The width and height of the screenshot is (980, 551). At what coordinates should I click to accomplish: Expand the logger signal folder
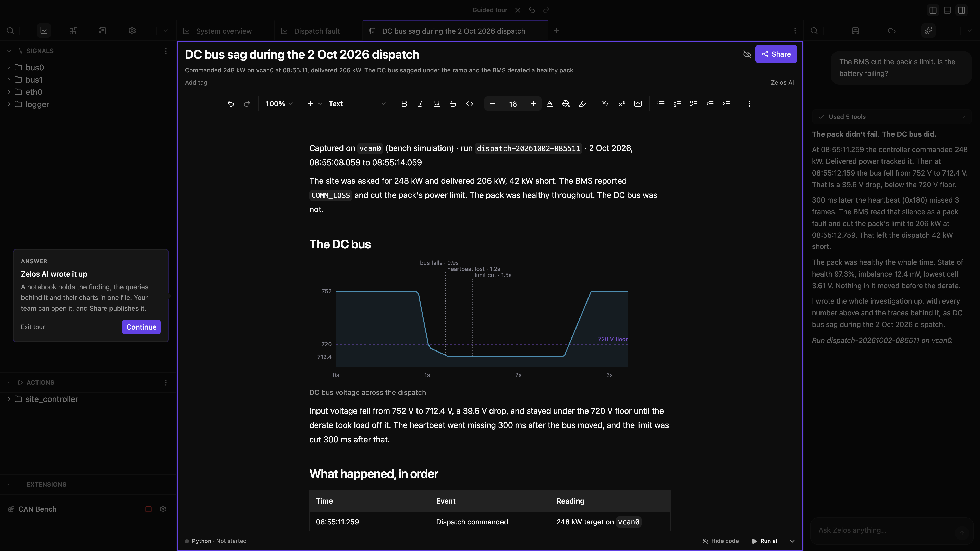pos(9,104)
